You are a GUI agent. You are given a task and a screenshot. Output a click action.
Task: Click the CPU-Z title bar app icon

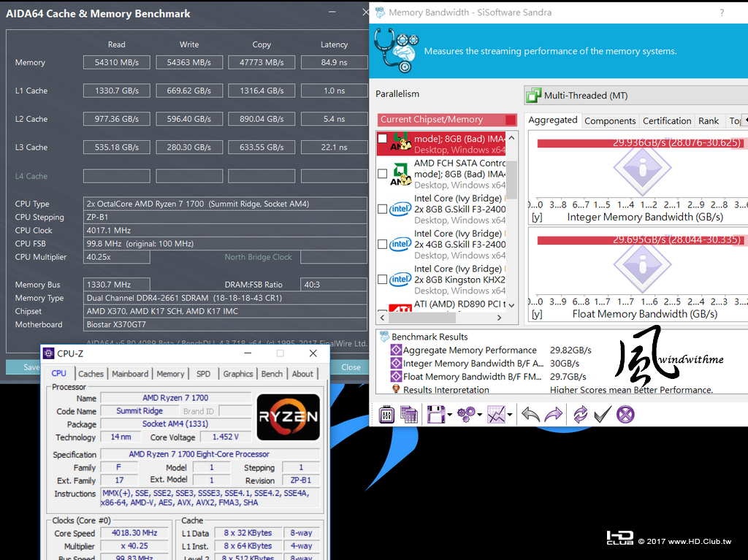coord(49,353)
